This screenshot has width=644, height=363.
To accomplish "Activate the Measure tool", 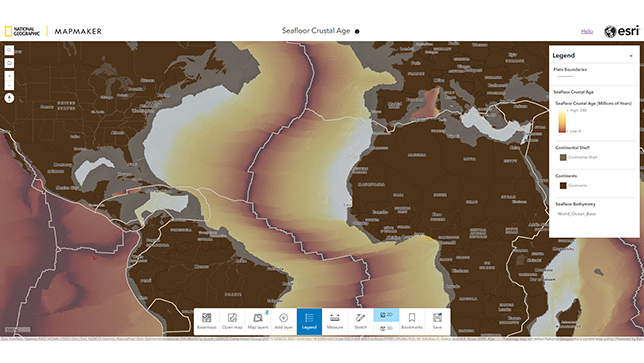I will click(335, 322).
